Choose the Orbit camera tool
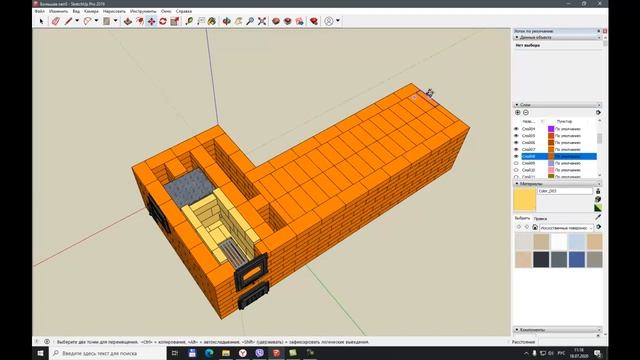 pyautogui.click(x=227, y=21)
